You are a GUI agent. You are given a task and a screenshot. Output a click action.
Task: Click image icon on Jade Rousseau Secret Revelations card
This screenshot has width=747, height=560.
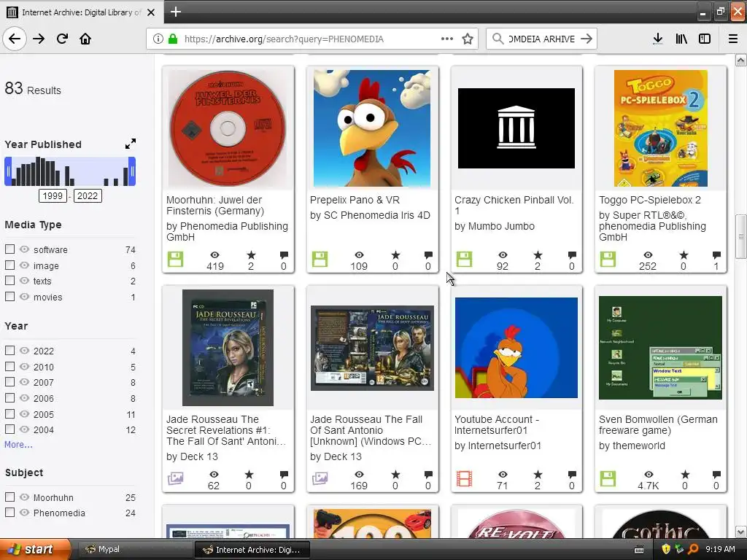175,478
